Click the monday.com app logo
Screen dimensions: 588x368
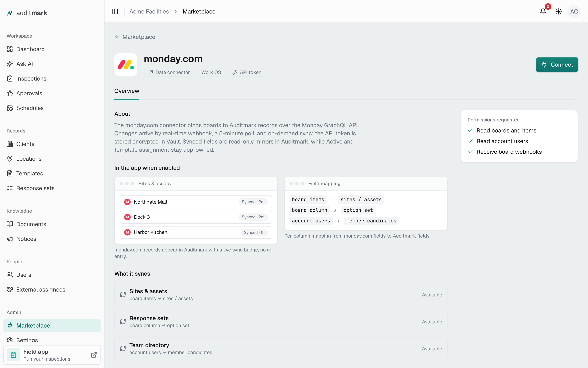tap(126, 64)
